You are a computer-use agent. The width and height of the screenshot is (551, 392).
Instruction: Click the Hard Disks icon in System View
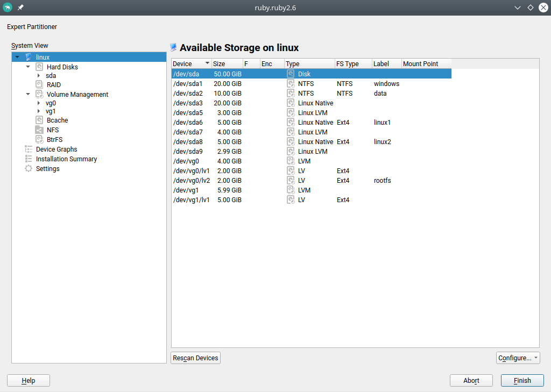pyautogui.click(x=39, y=67)
